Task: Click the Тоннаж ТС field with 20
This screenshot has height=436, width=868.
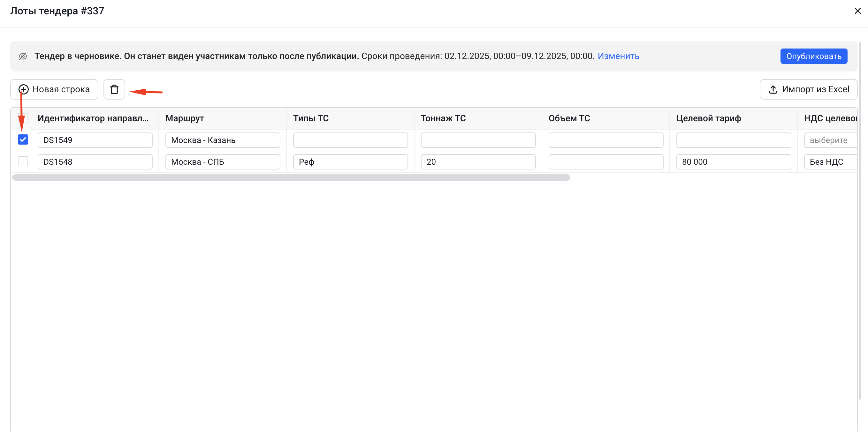Action: point(478,162)
